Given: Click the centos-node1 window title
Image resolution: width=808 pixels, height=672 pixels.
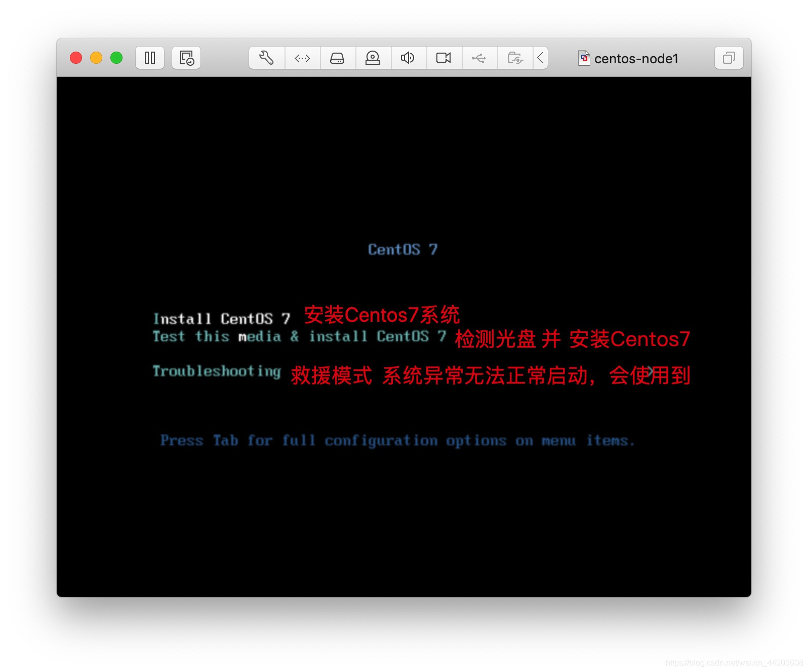Looking at the screenshot, I should (636, 59).
